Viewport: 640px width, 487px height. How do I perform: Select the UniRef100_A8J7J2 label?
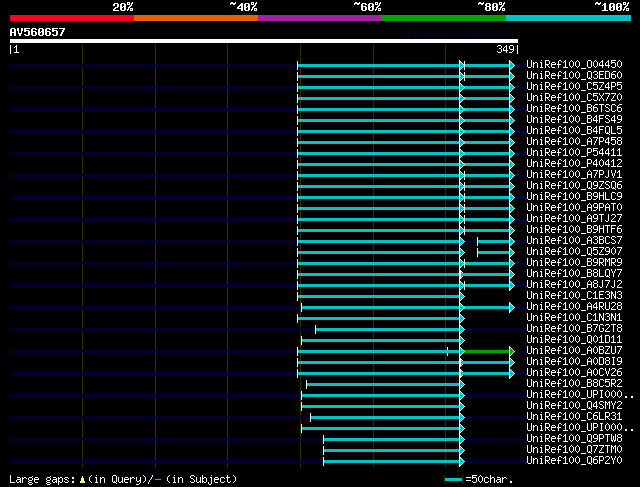point(574,285)
